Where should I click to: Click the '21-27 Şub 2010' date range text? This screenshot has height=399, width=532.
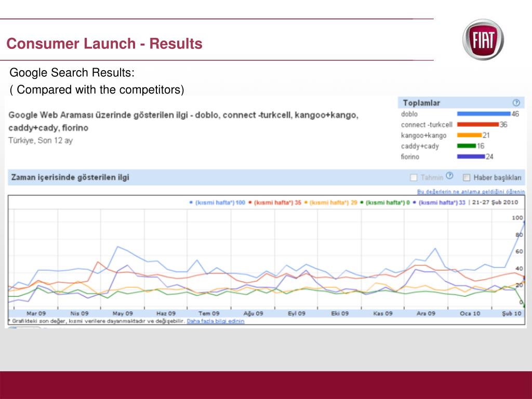(x=495, y=202)
